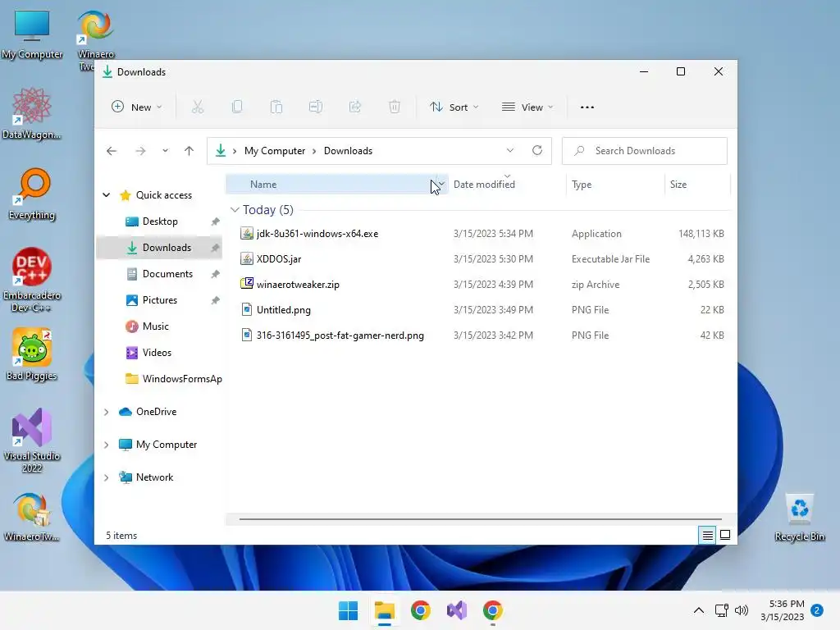Sort by the Name column header

[x=336, y=185]
